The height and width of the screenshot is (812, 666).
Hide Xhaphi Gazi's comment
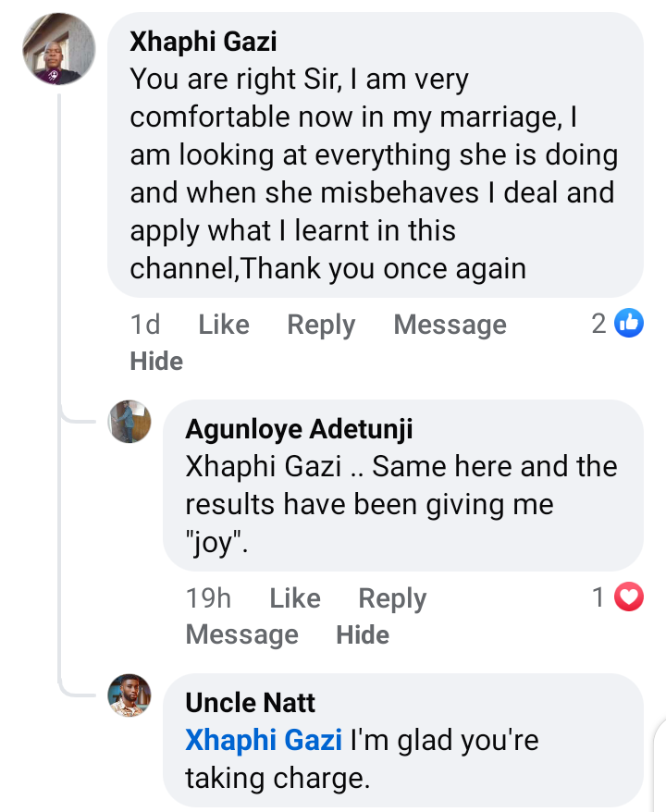156,361
